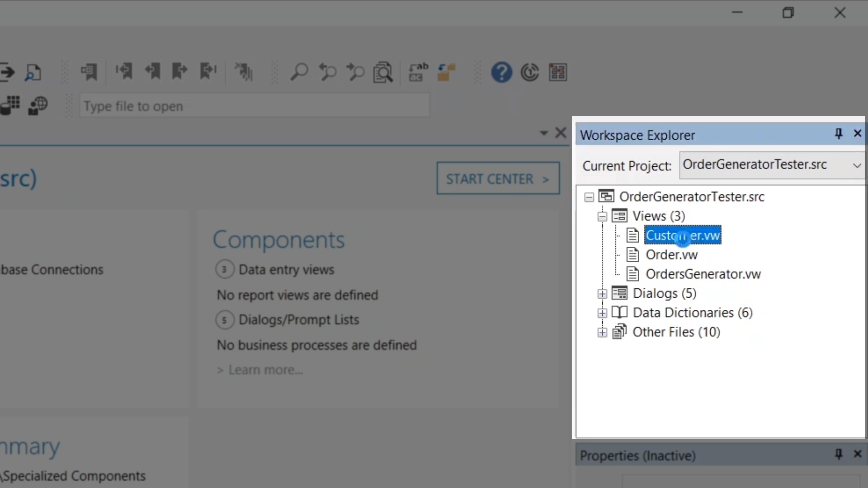Click the find previous icon
Image resolution: width=868 pixels, height=488 pixels.
tap(327, 72)
